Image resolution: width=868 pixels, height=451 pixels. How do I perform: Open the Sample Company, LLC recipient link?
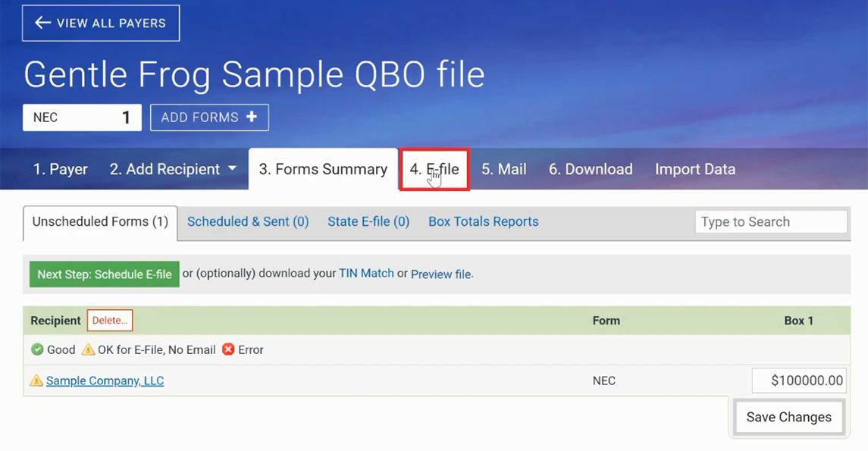[x=105, y=381]
